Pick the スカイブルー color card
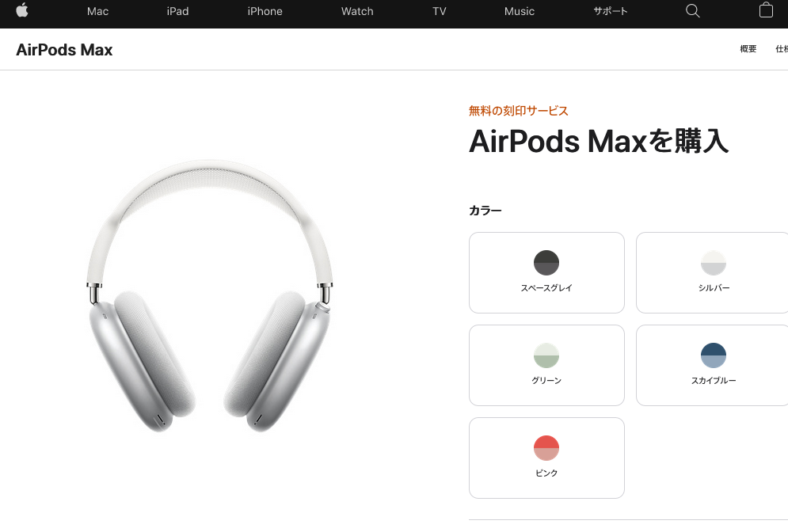This screenshot has height=532, width=788. (x=712, y=365)
